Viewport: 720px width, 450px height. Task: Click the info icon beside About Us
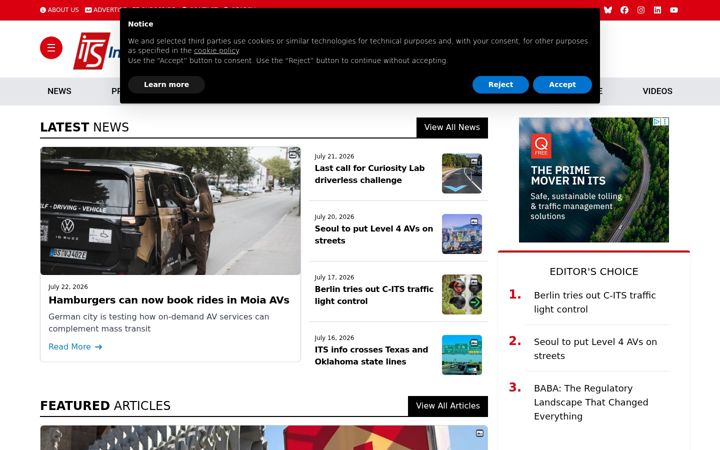click(43, 10)
